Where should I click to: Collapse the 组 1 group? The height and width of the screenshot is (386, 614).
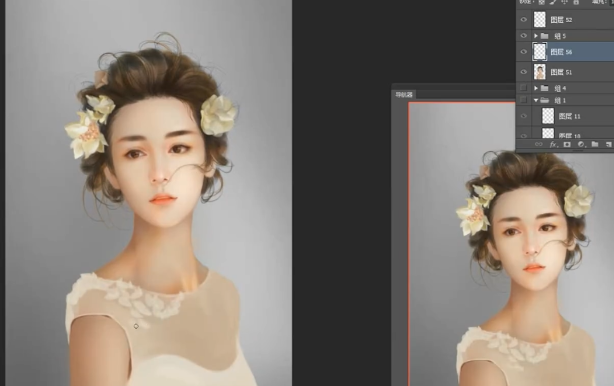click(x=536, y=100)
